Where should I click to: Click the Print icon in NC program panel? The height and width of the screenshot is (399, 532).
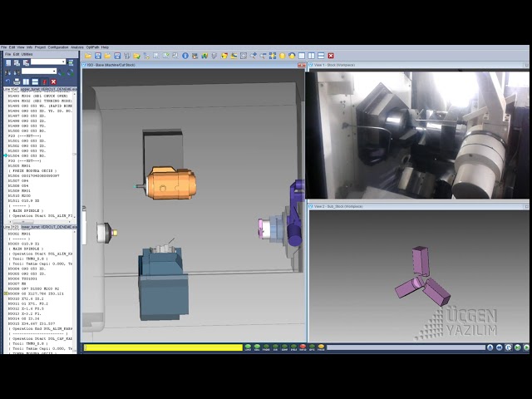(x=17, y=81)
